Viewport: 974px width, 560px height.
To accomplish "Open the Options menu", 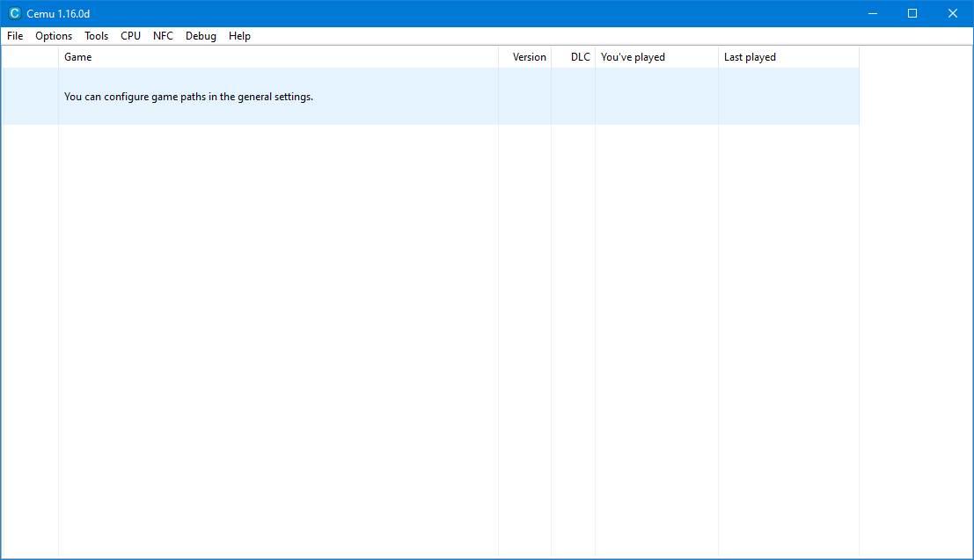I will click(x=54, y=36).
